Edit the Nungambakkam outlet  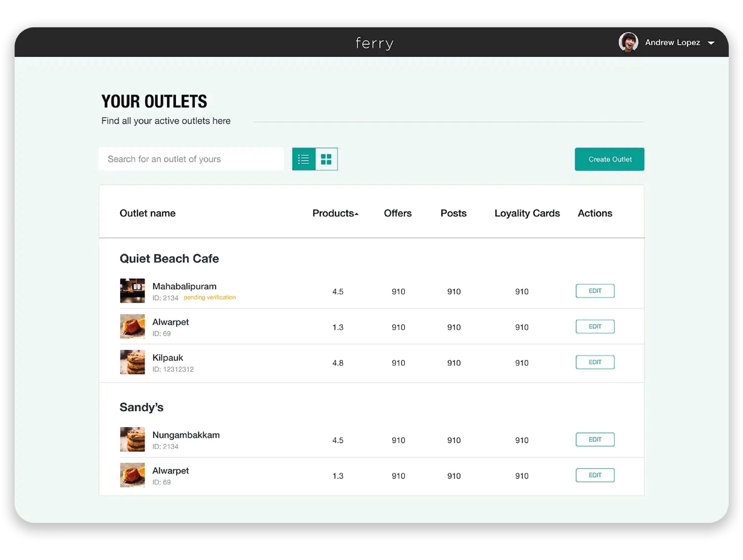pyautogui.click(x=594, y=440)
